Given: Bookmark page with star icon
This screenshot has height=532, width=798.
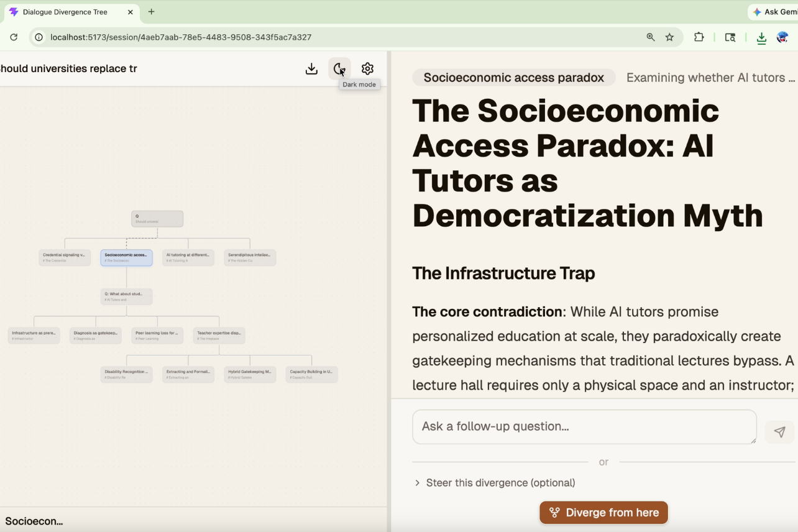Looking at the screenshot, I should click(x=669, y=37).
